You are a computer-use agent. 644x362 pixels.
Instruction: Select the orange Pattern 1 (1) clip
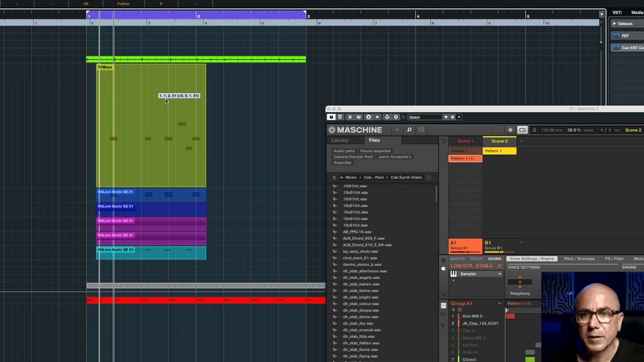(x=466, y=158)
